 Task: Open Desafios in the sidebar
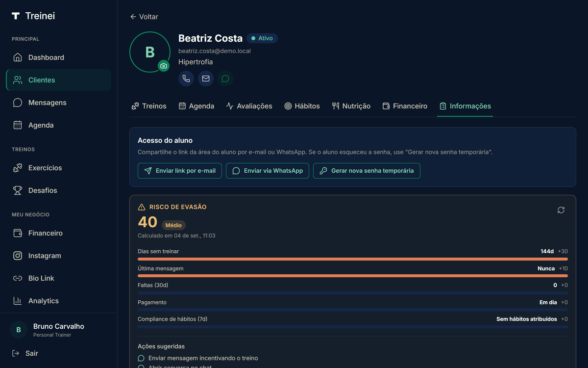coord(59,190)
